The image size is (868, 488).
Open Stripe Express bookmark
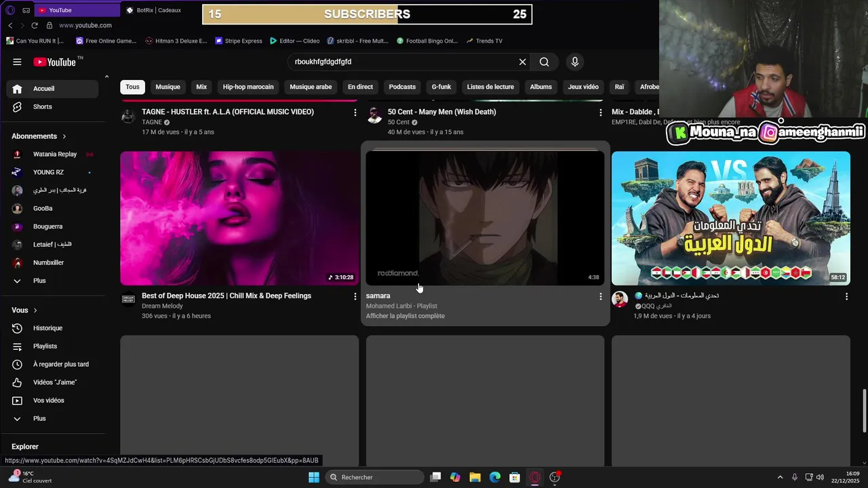[x=239, y=41]
